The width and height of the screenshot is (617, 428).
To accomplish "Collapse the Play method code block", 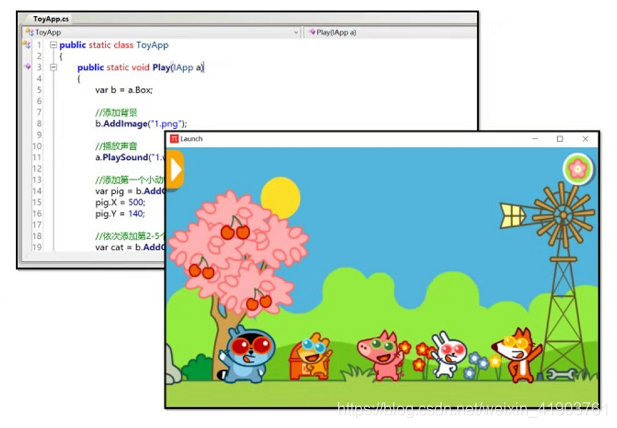I will [x=54, y=67].
